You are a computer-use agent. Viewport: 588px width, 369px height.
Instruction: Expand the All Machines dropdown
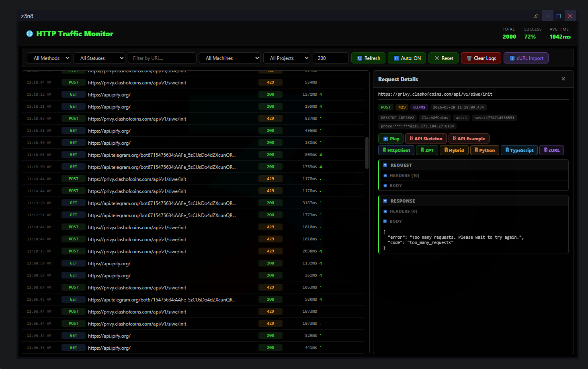pos(229,58)
